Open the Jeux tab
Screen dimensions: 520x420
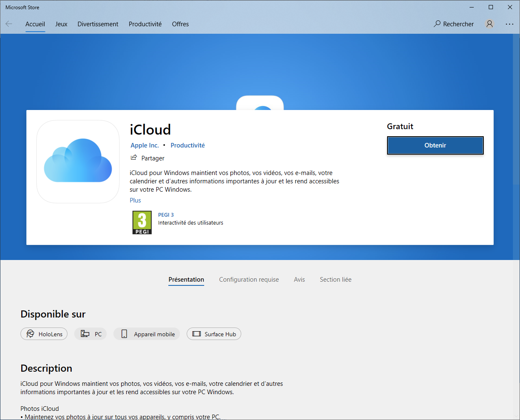(x=61, y=24)
